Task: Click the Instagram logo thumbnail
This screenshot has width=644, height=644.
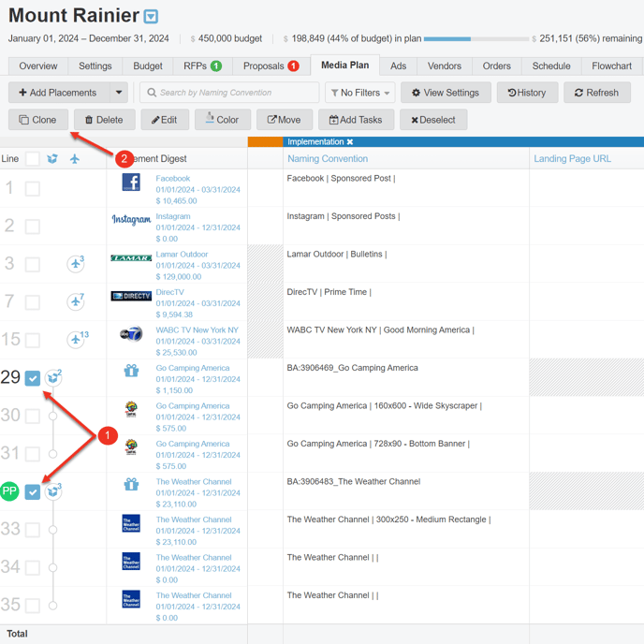Action: [131, 220]
